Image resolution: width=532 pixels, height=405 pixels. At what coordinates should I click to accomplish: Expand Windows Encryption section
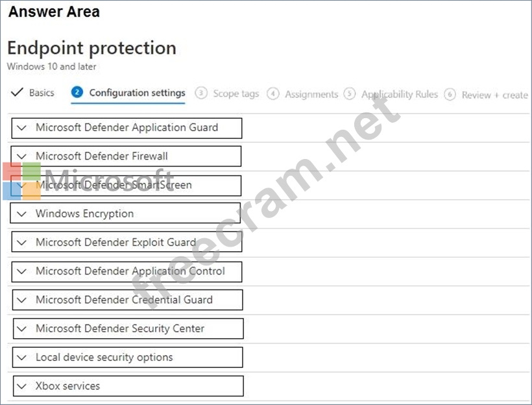coord(125,214)
